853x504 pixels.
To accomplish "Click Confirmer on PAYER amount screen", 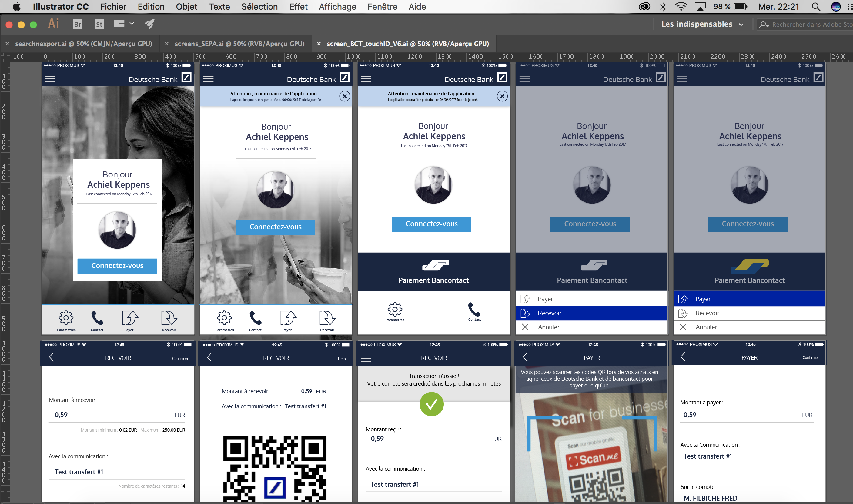I will tap(811, 358).
